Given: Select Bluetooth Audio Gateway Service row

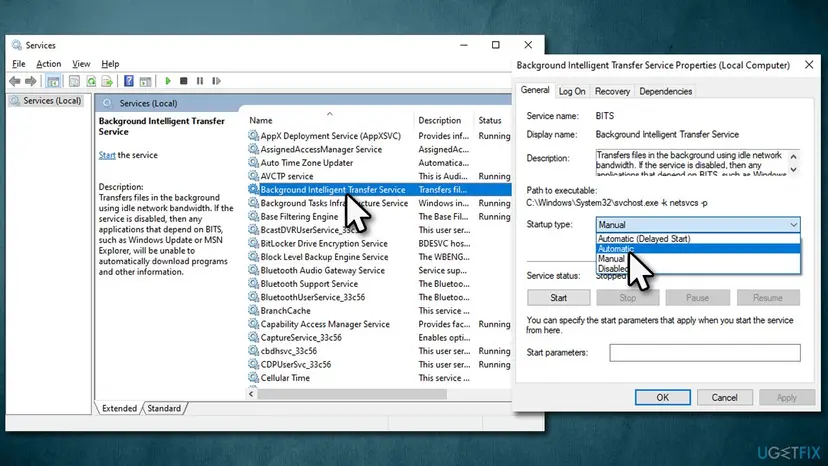Looking at the screenshot, I should 379,271.
